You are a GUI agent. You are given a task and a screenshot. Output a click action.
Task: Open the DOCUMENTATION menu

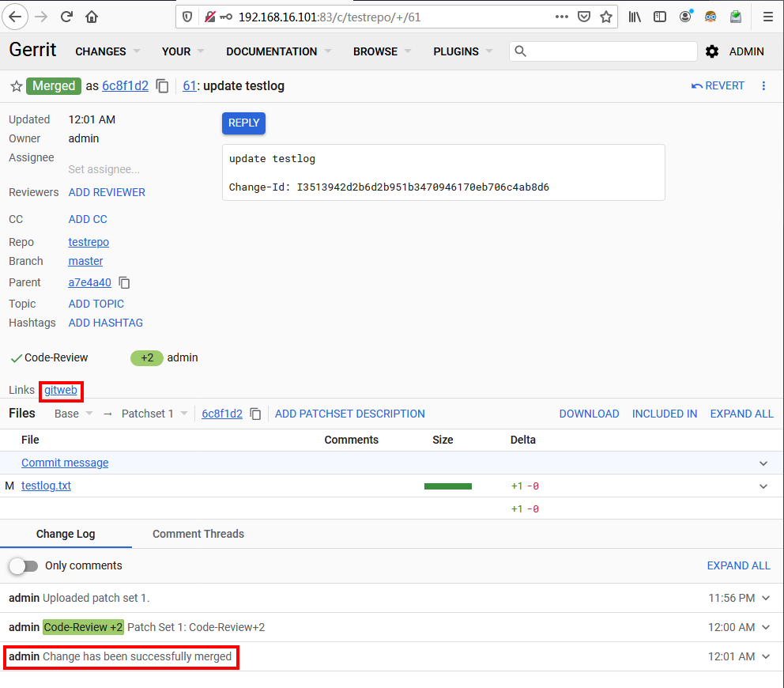[278, 51]
